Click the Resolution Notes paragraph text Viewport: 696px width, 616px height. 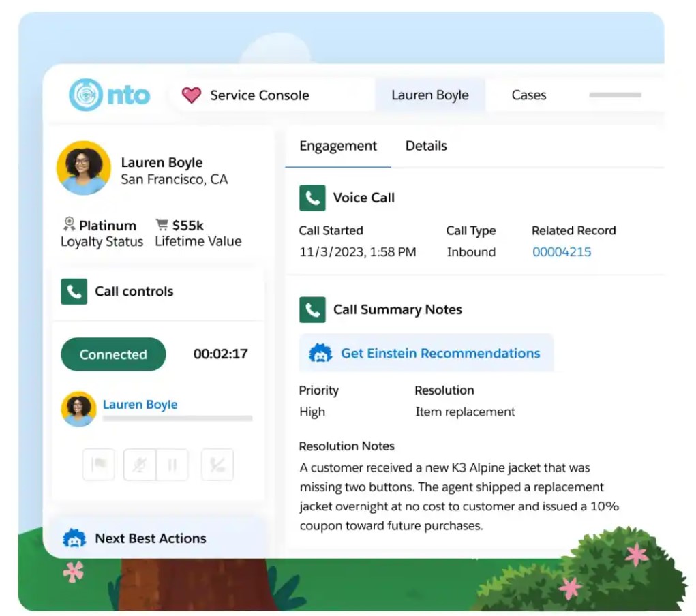click(459, 497)
